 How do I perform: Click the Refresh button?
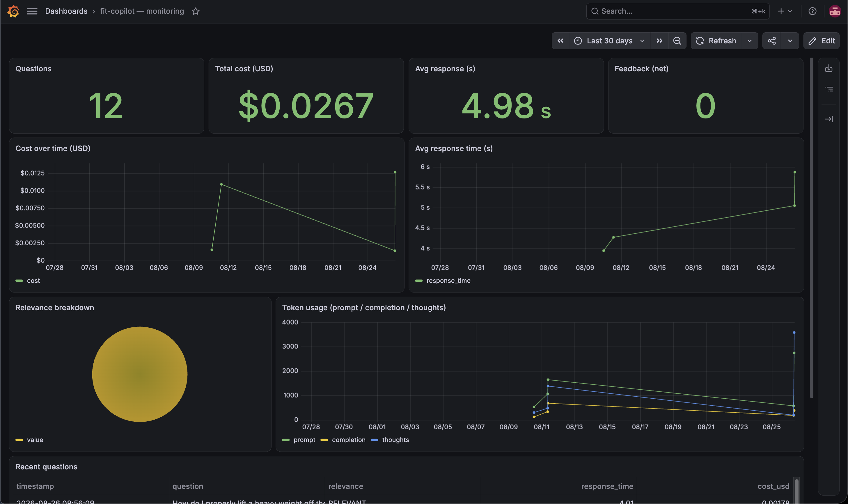[x=716, y=41]
